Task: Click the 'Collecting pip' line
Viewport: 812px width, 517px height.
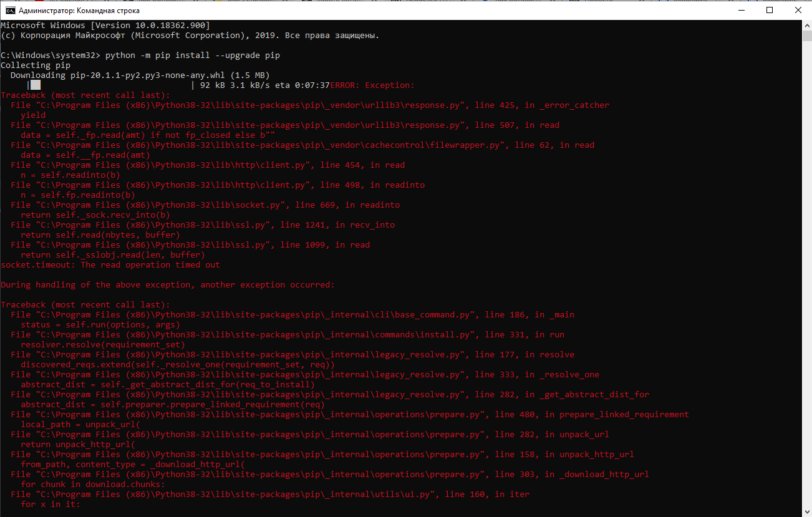Action: (36, 65)
